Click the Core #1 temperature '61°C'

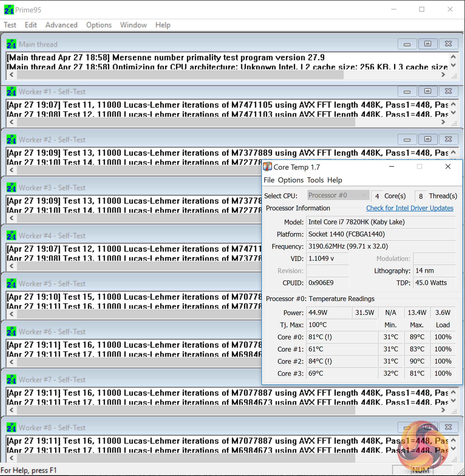(x=342, y=349)
